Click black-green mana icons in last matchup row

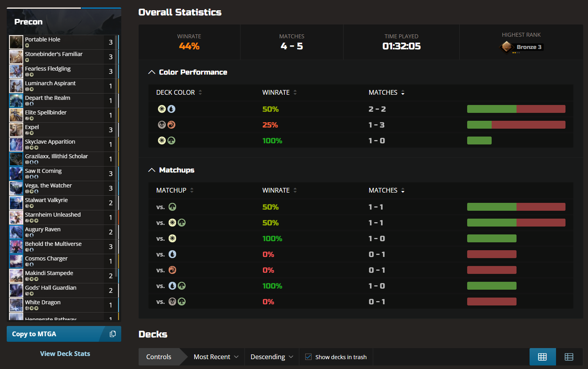pyautogui.click(x=177, y=302)
